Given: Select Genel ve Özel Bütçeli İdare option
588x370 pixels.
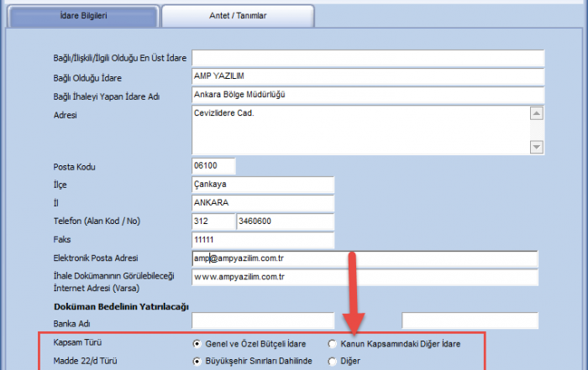Looking at the screenshot, I should 197,344.
